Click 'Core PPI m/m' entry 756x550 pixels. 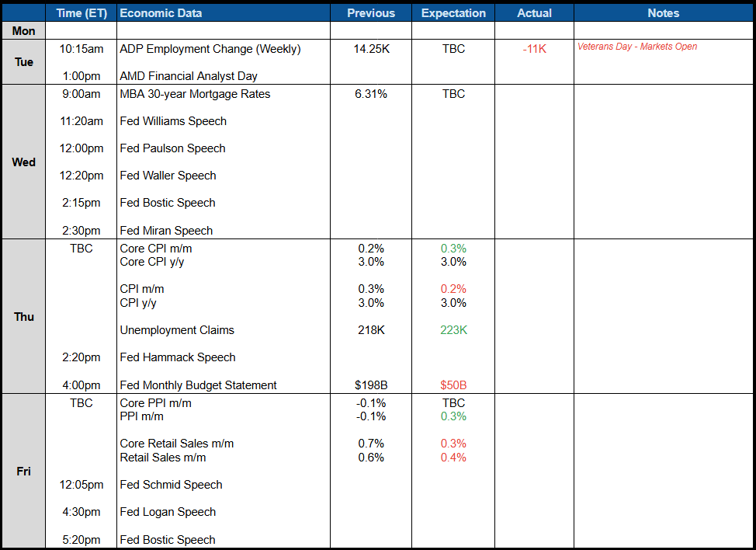155,403
